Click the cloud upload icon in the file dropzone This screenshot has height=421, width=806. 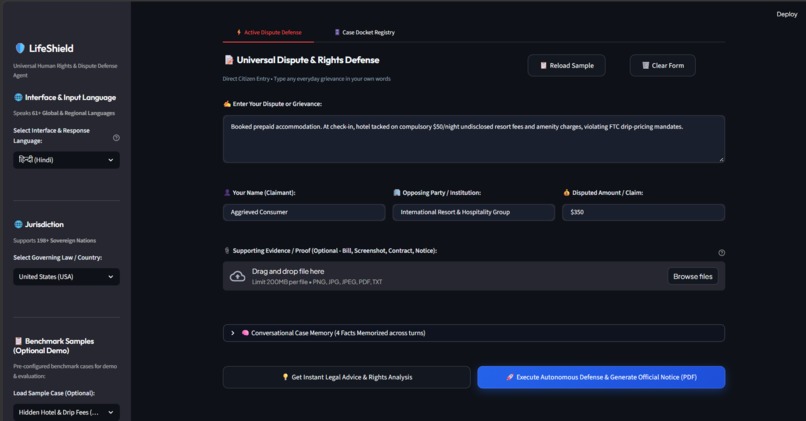pyautogui.click(x=237, y=277)
